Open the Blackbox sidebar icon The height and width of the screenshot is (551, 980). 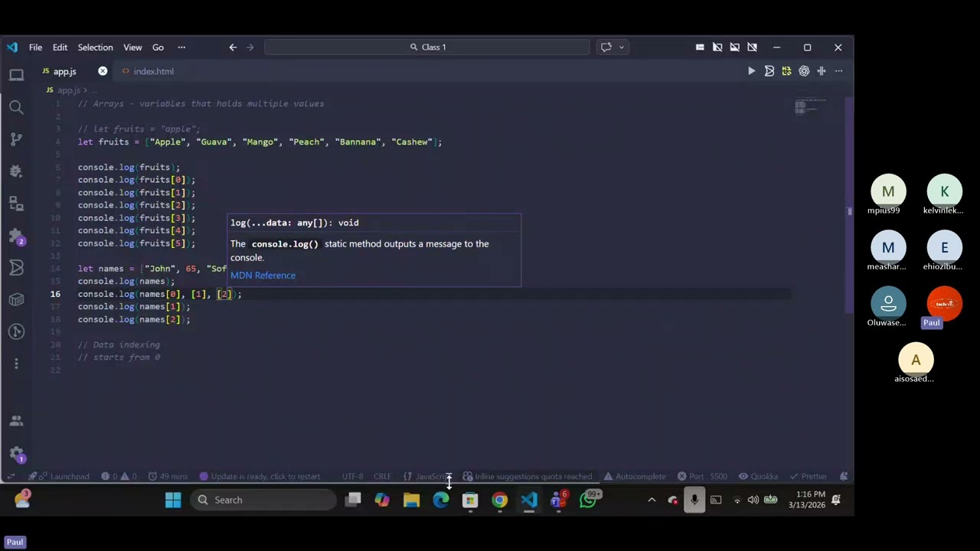point(16,267)
